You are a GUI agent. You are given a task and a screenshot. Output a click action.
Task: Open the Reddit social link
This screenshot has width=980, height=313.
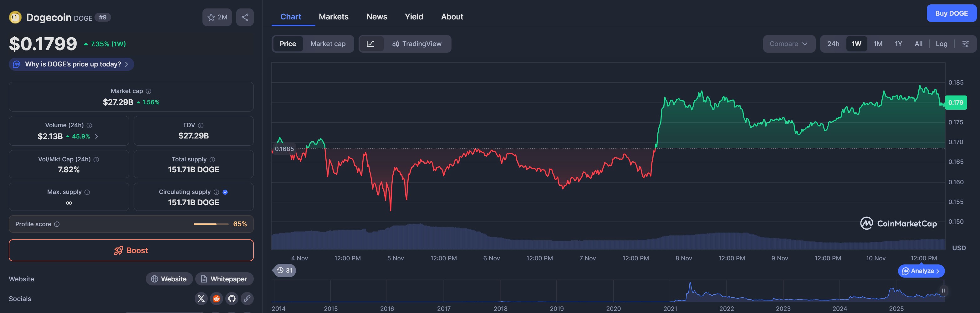[217, 299]
